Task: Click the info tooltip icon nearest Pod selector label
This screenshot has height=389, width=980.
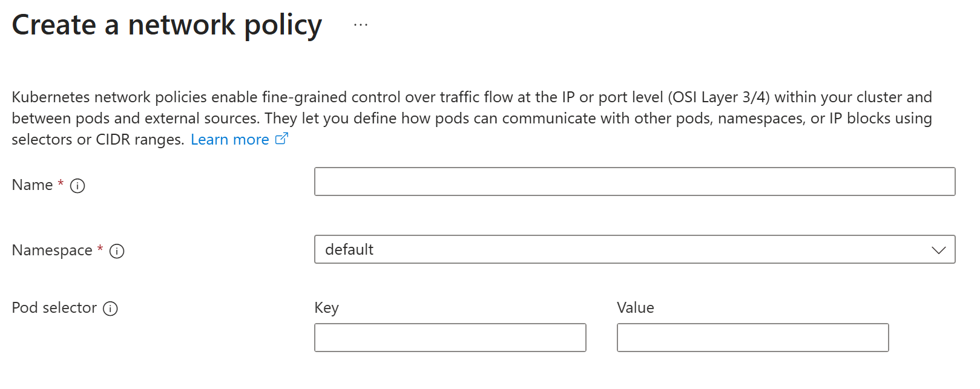Action: coord(111,309)
